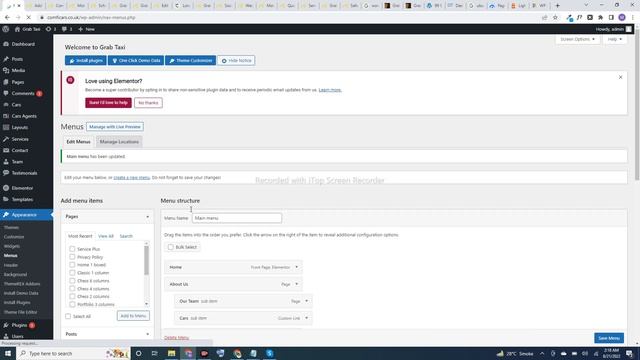Click the Menu Name input field
This screenshot has height=360, width=640.
(x=237, y=218)
